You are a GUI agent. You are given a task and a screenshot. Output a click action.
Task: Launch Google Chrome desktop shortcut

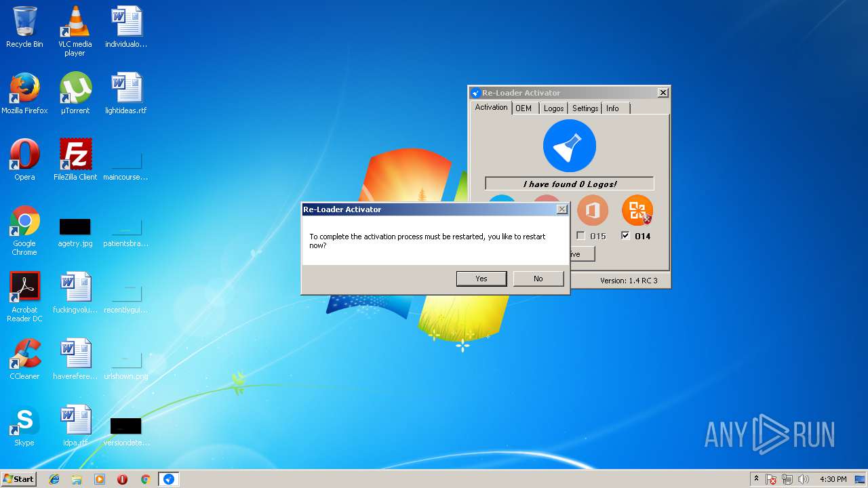[x=24, y=230]
